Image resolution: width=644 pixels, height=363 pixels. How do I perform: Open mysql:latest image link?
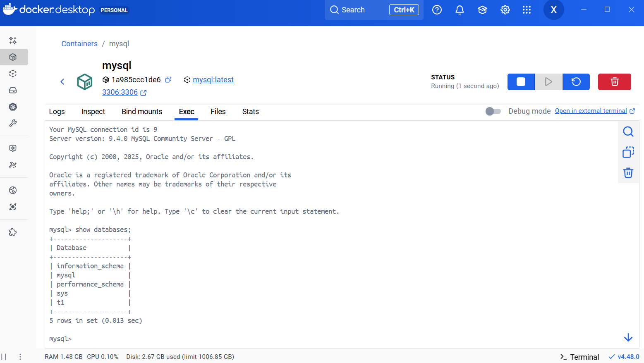coord(213,80)
